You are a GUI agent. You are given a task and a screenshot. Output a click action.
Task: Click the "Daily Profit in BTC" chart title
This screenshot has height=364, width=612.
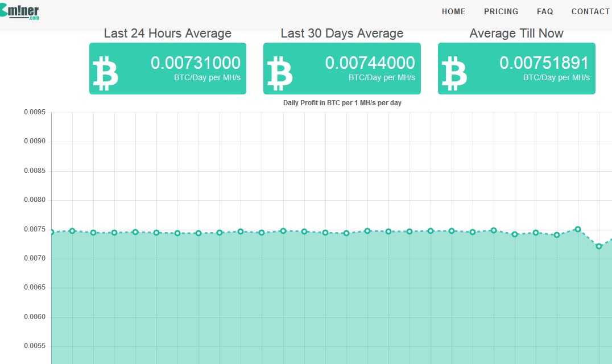[x=342, y=103]
